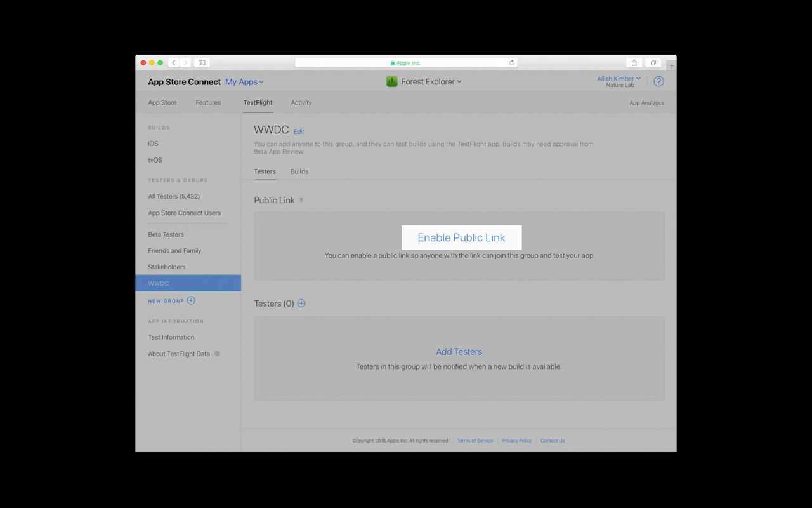Open App Analytics link
The width and height of the screenshot is (812, 508).
tap(646, 103)
